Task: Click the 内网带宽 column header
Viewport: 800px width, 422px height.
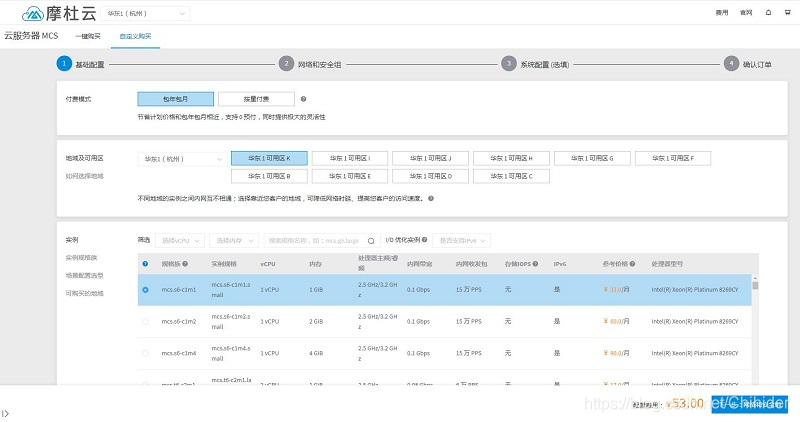Action: (419, 264)
